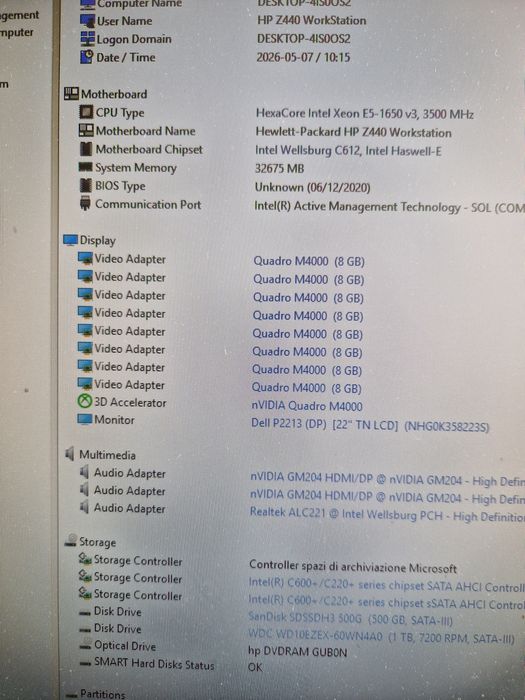The image size is (525, 700).
Task: Click the Partitions section icon
Action: pyautogui.click(x=71, y=695)
